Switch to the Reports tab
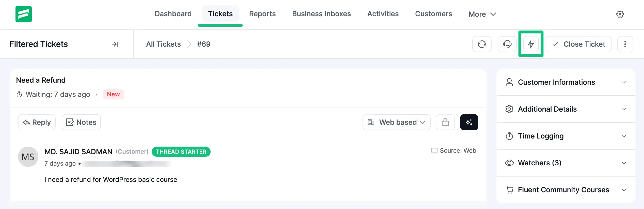Screen dimensions: 644x209 [262, 14]
